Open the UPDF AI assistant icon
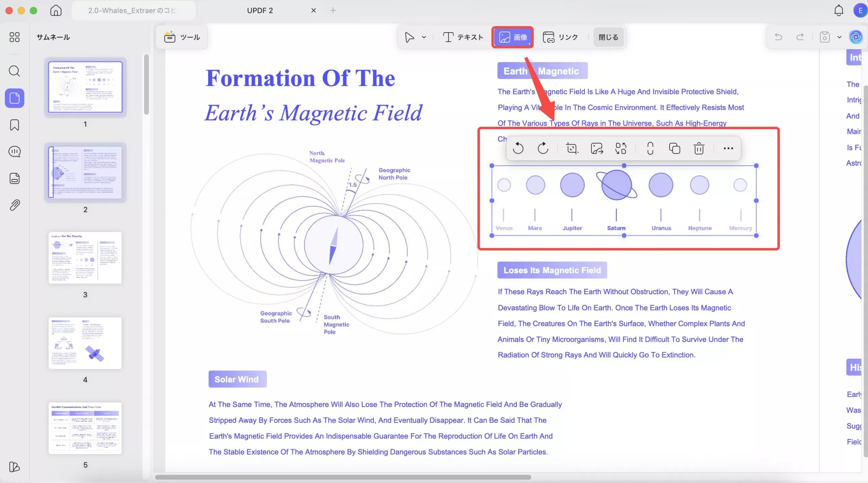 click(x=856, y=37)
